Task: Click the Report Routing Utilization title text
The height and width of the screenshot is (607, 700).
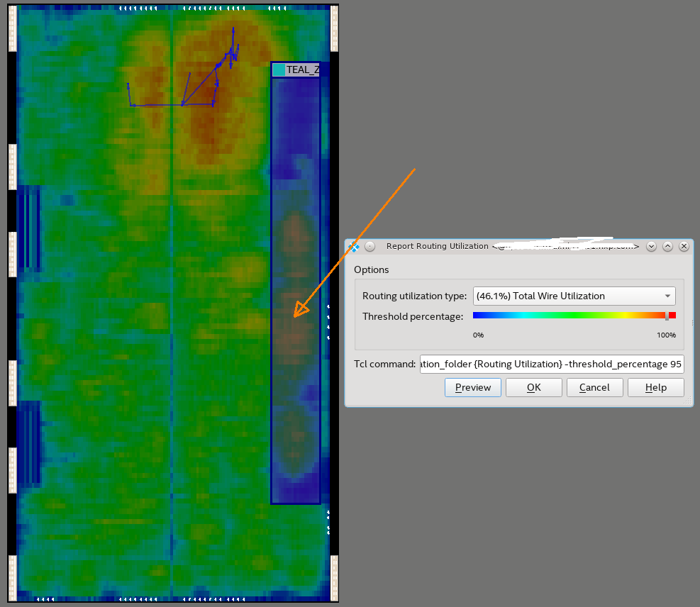Action: [x=437, y=246]
